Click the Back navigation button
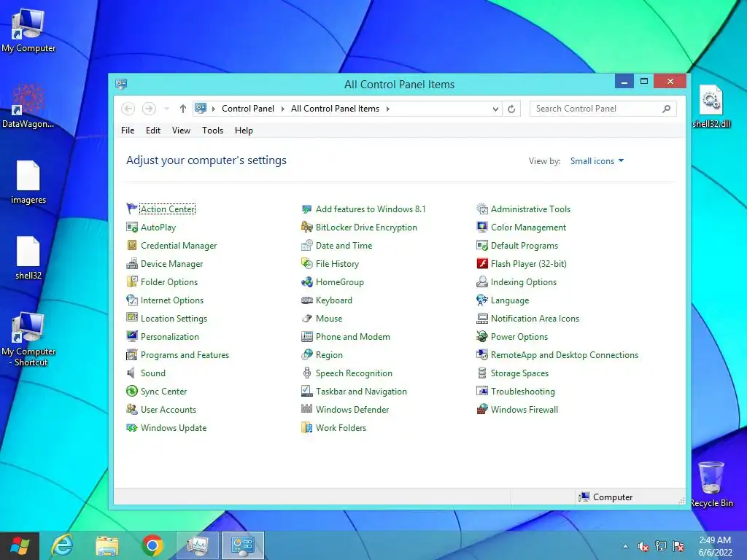The height and width of the screenshot is (560, 747). (128, 109)
